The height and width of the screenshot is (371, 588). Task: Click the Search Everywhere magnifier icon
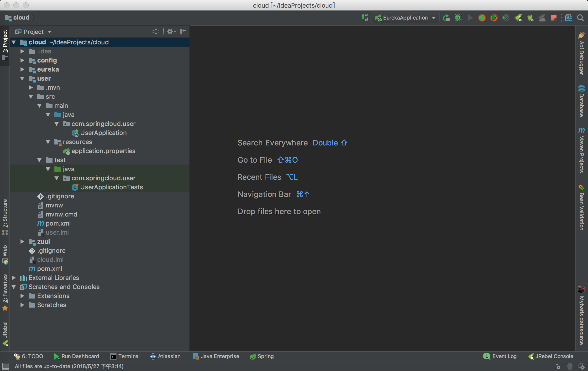(x=580, y=18)
